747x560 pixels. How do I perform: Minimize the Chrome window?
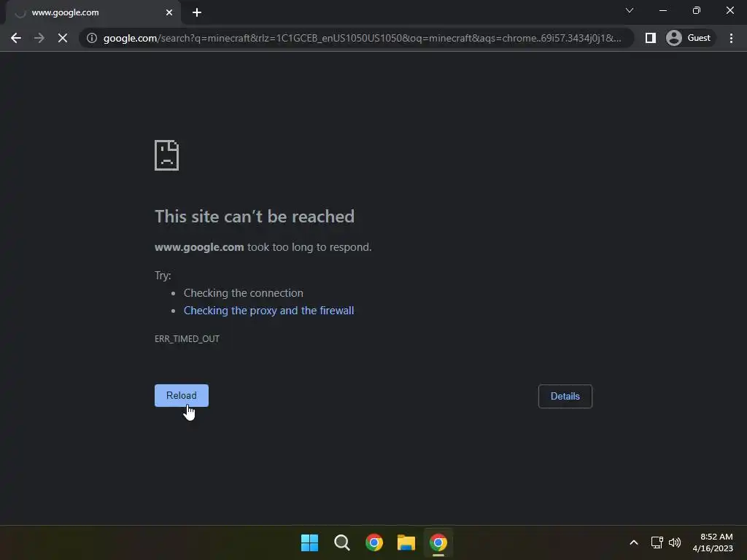pos(662,10)
